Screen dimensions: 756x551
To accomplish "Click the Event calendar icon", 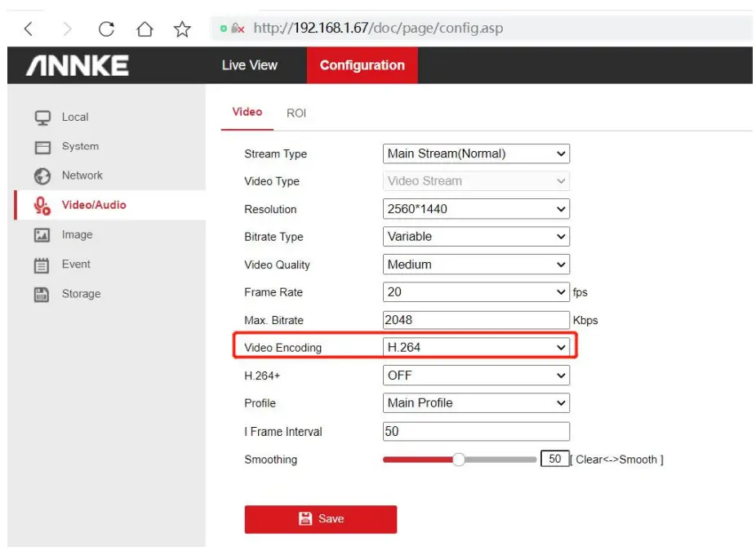I will tap(42, 265).
